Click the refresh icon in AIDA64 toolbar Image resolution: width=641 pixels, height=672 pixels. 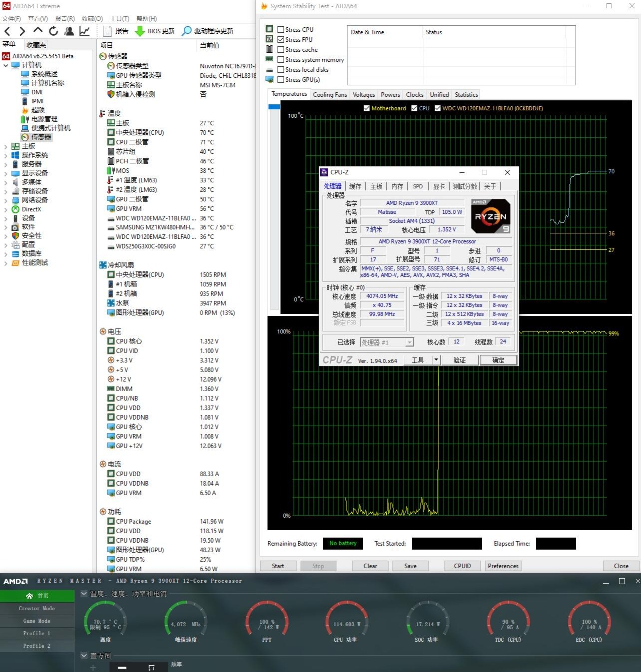tap(53, 31)
